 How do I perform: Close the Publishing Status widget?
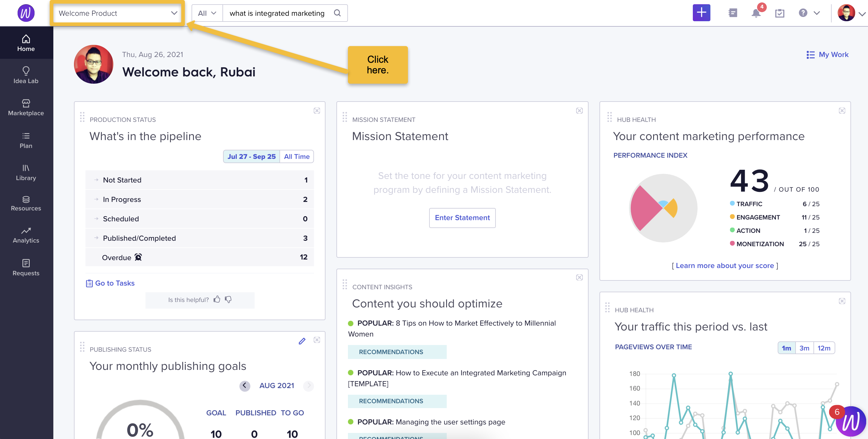coord(317,340)
